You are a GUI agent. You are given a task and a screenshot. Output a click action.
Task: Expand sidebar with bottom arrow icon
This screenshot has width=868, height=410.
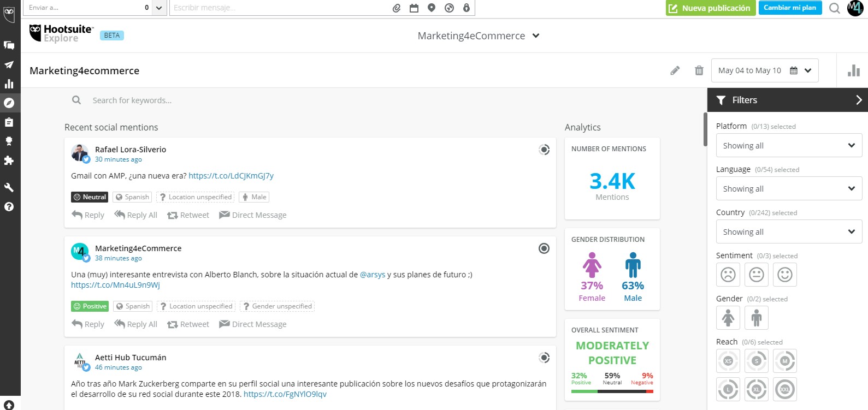9,406
